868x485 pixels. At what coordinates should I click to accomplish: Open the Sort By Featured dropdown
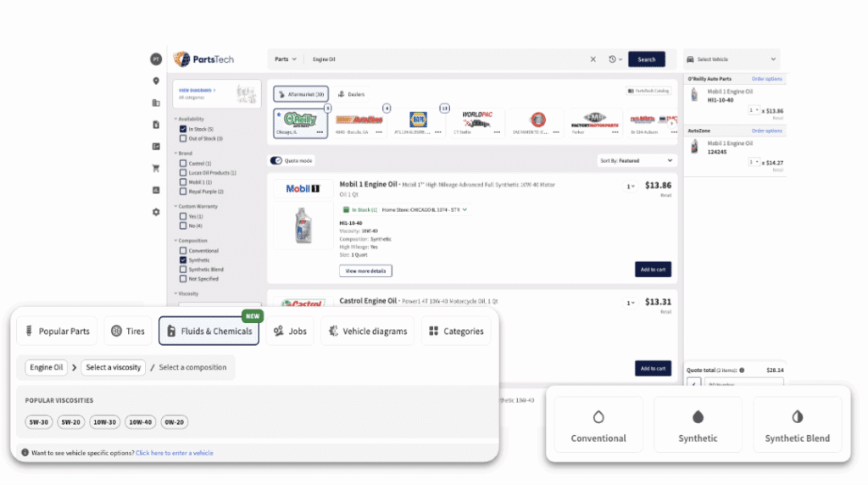tap(637, 160)
